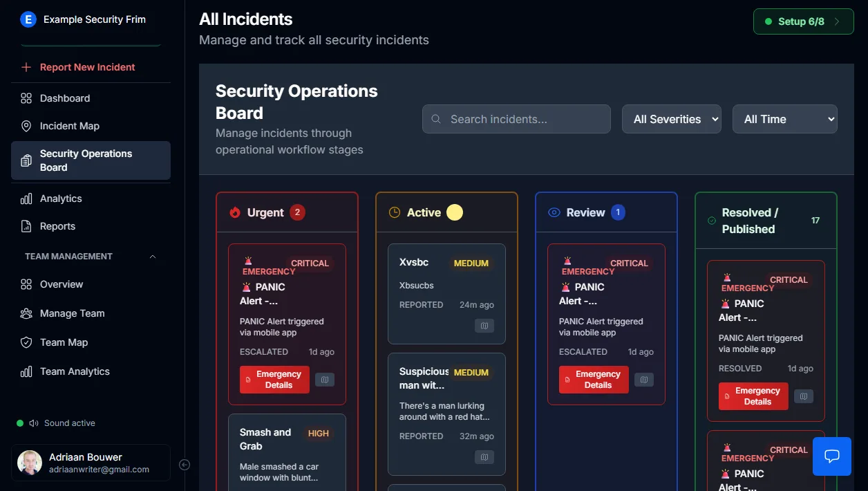Open the map icon on the Xvsbc card
Screen dimensions: 868x491
(x=484, y=326)
